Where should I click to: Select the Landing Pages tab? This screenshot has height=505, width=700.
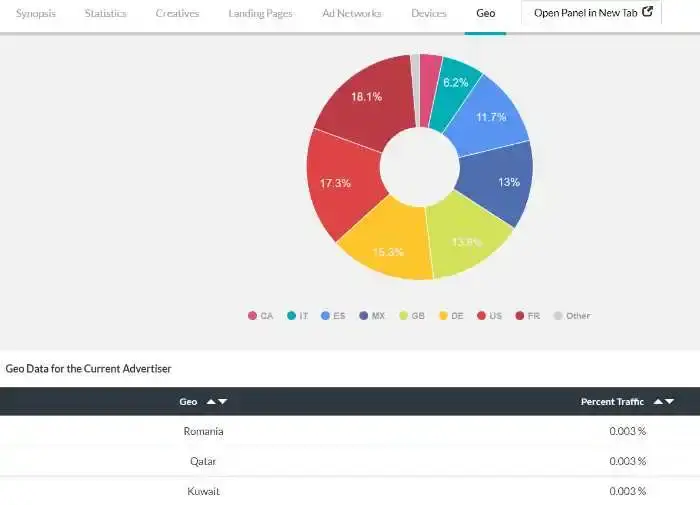(260, 14)
